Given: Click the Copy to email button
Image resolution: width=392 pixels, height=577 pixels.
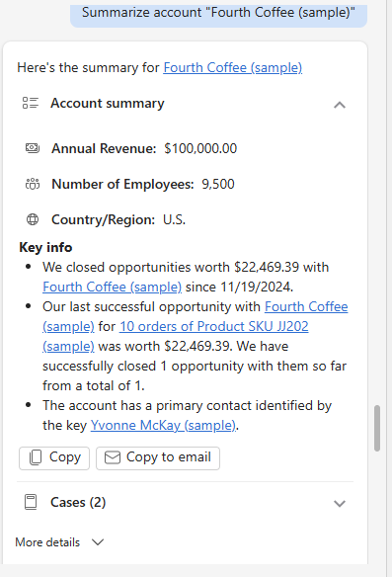Looking at the screenshot, I should pos(158,458).
